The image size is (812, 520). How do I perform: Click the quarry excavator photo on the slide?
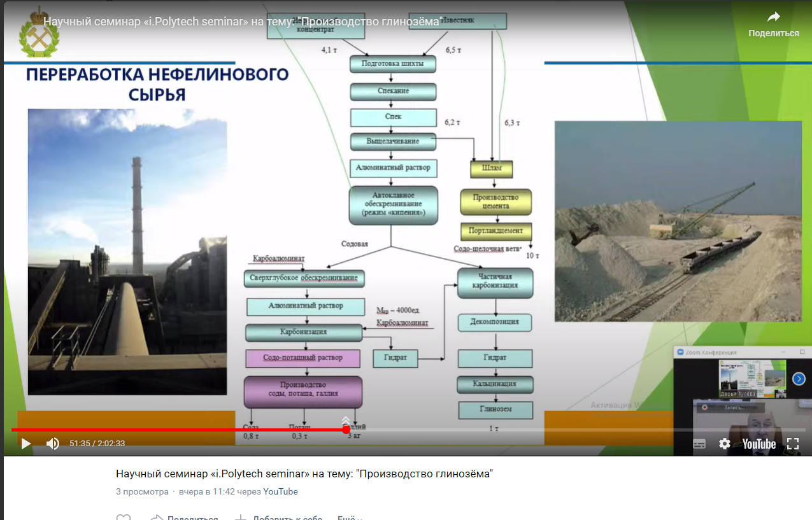tap(678, 221)
